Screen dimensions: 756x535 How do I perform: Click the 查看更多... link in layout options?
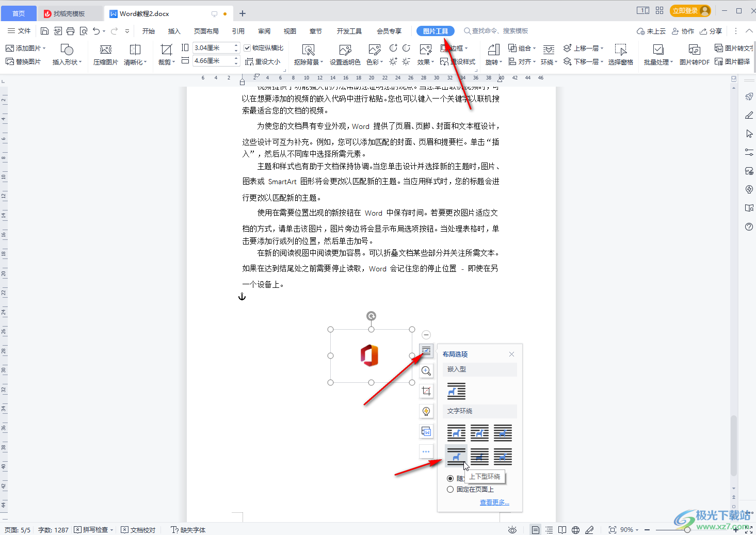[x=494, y=502]
